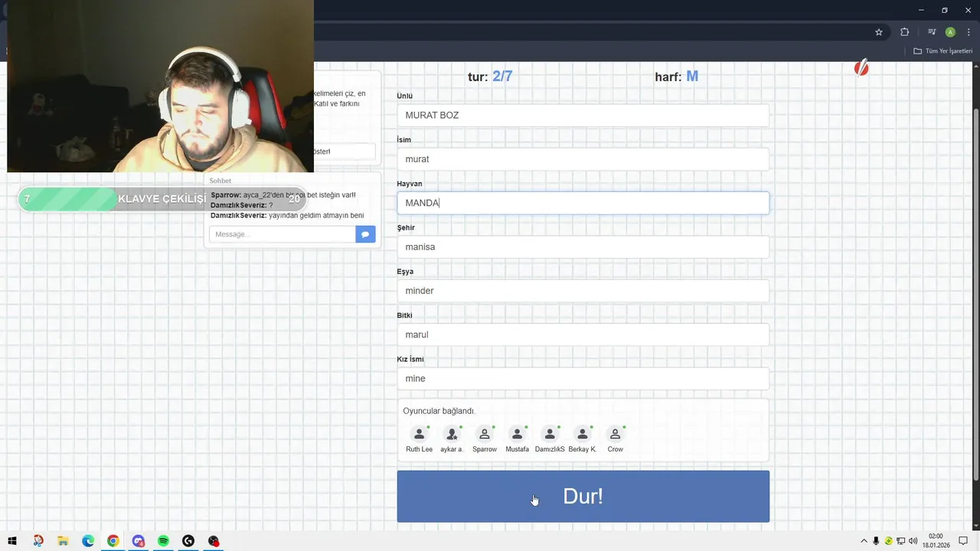
Task: Click DamızlıkSeveriz's message 'yayından geldim atmayın beni'
Action: 287,216
